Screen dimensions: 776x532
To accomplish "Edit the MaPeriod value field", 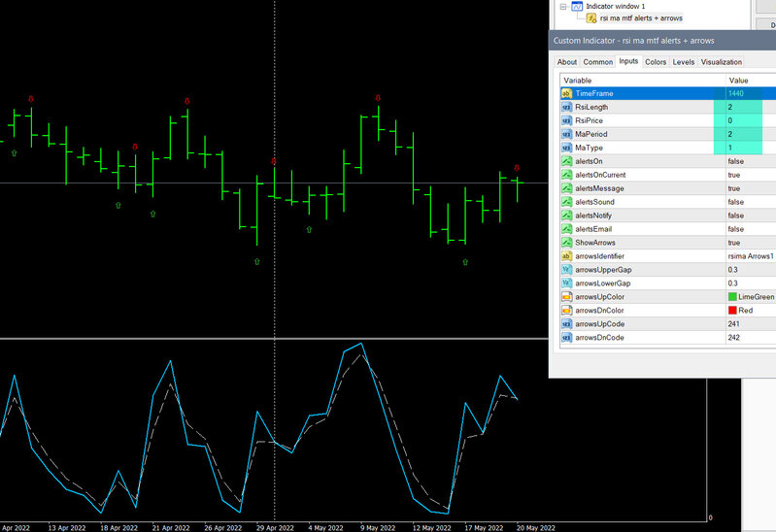I will (751, 134).
